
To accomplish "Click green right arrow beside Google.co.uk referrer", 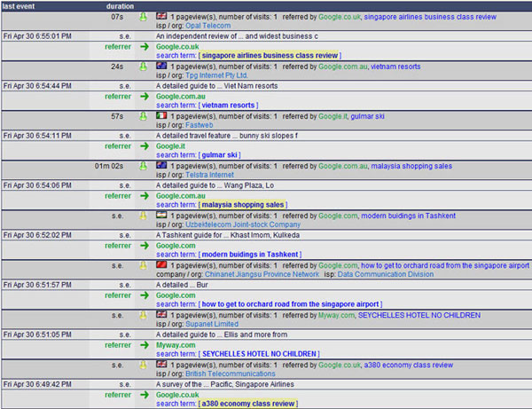I will pyautogui.click(x=143, y=46).
